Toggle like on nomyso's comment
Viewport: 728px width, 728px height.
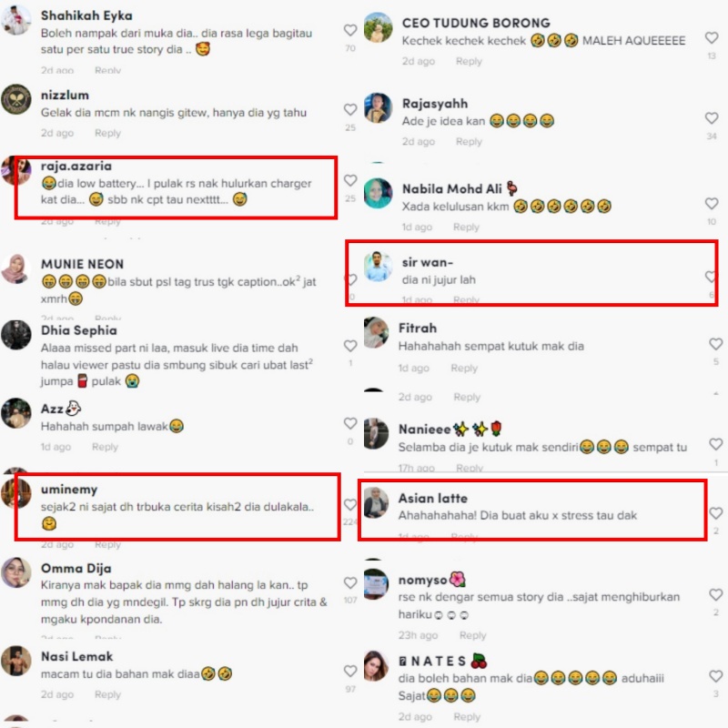(x=715, y=595)
